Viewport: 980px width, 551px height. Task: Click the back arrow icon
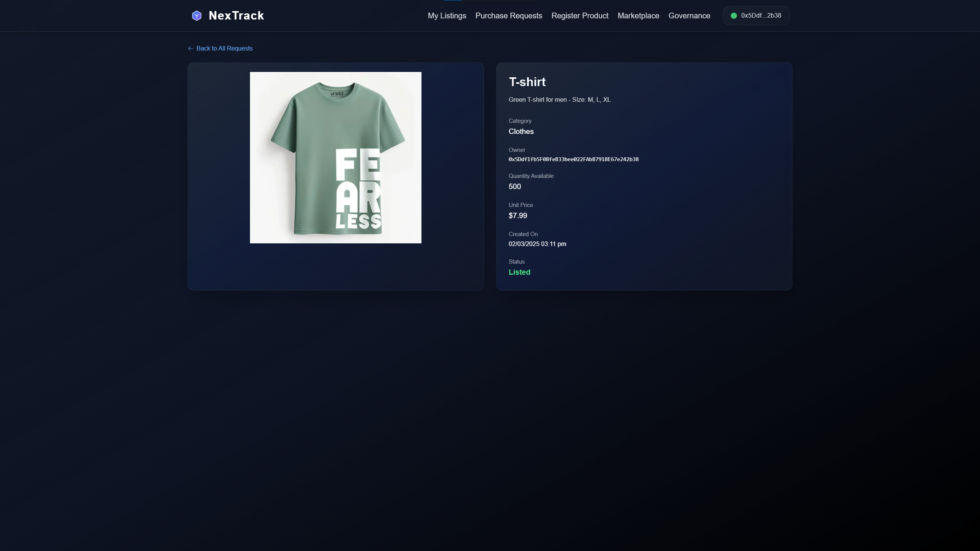190,49
